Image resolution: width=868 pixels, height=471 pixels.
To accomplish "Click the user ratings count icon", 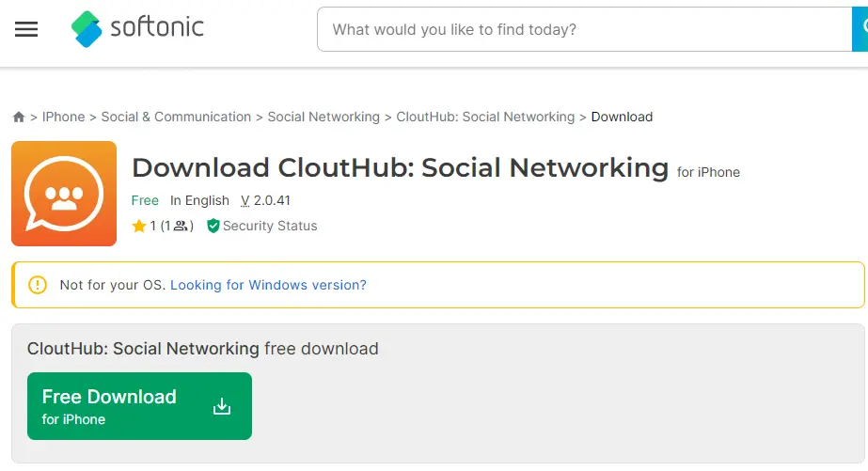I will (181, 226).
